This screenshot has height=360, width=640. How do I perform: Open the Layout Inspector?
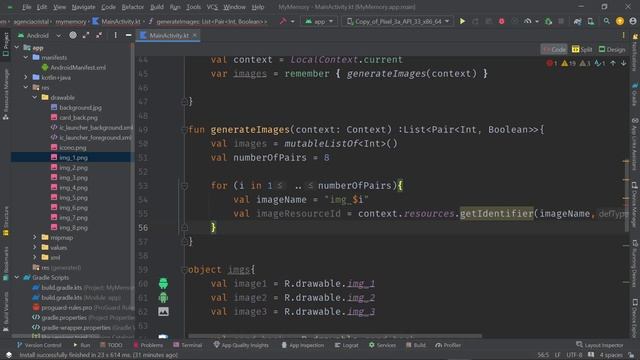[x=600, y=345]
